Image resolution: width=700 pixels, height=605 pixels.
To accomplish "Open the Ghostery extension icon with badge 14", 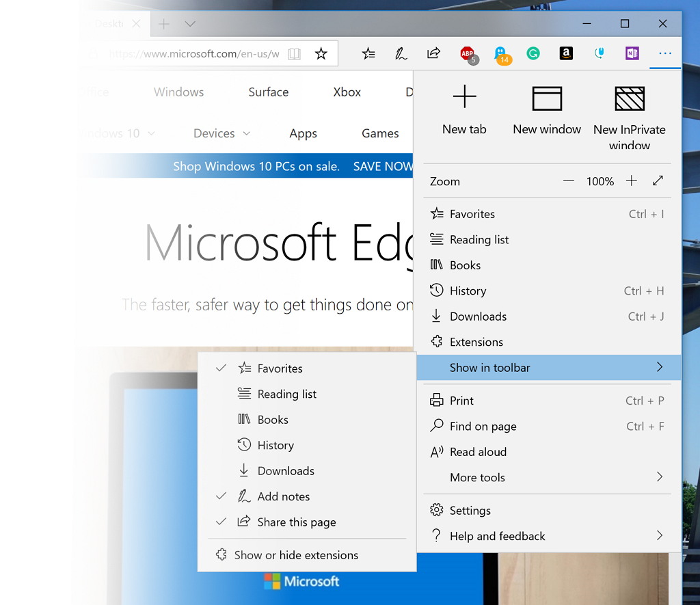I will coord(502,55).
